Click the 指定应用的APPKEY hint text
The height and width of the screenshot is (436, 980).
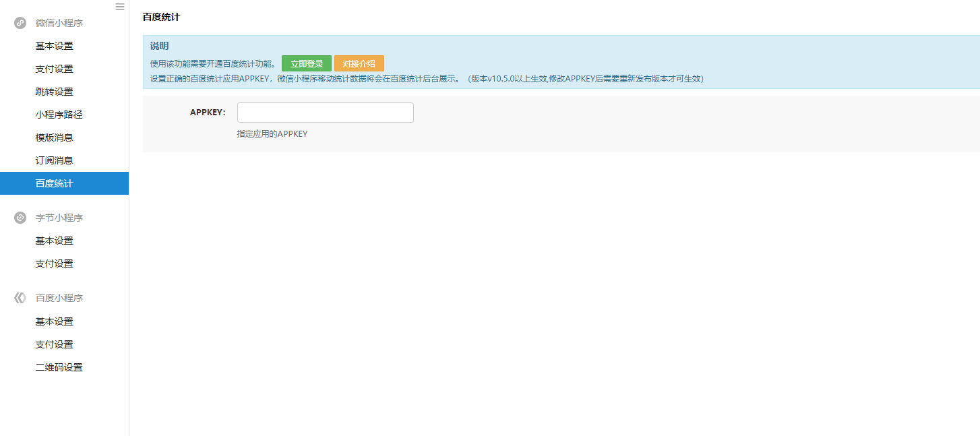[272, 134]
